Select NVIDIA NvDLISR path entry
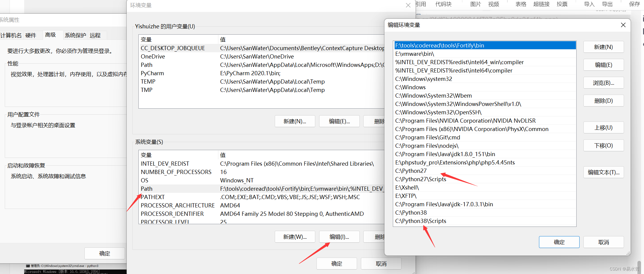 coord(485,121)
